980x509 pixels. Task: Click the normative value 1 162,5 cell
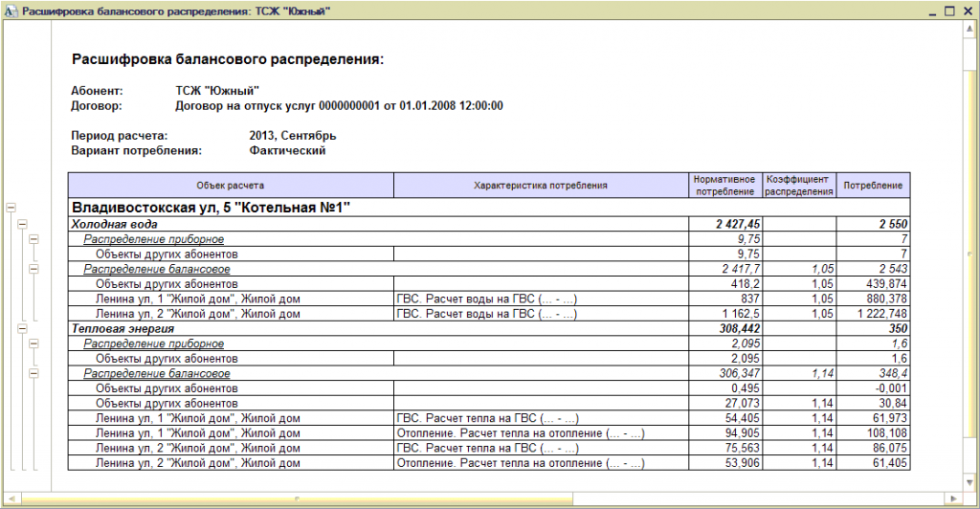pyautogui.click(x=725, y=314)
